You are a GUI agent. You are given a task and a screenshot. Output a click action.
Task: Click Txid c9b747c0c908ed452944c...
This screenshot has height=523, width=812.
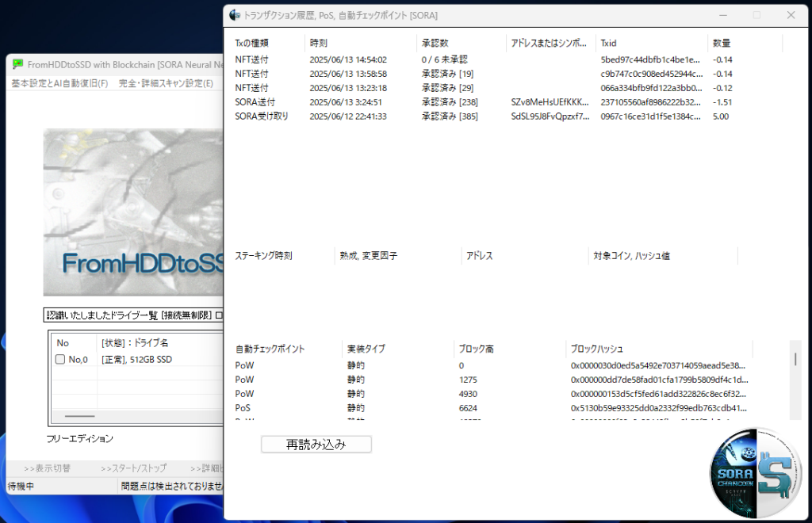pos(652,74)
